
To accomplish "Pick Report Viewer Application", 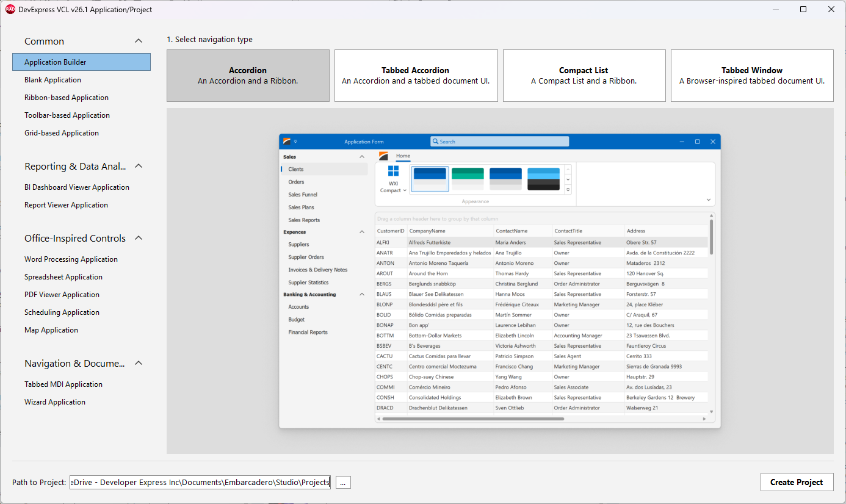I will point(81,204).
